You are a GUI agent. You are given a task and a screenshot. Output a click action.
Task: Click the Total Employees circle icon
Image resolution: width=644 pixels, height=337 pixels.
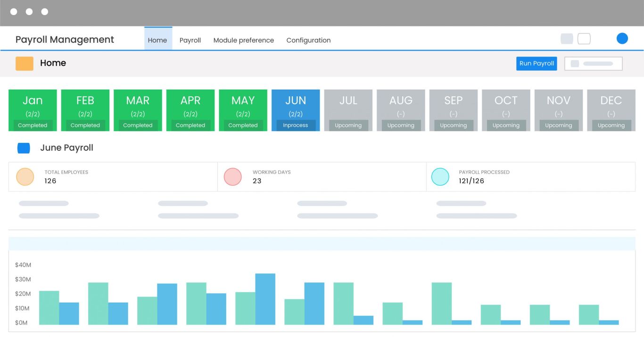(x=25, y=176)
